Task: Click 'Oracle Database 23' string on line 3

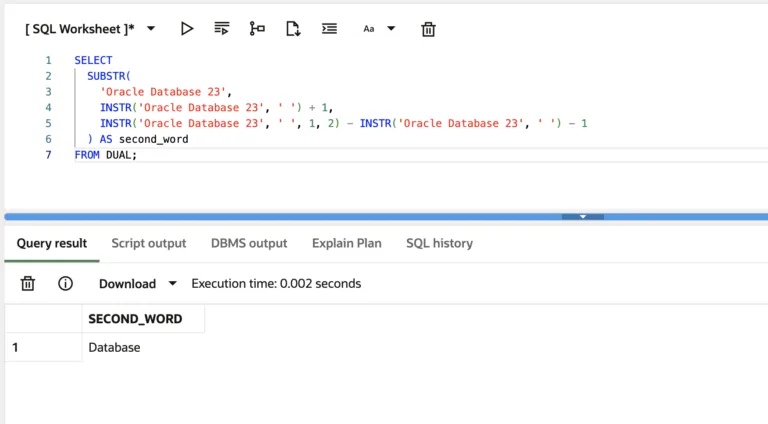Action: click(x=163, y=92)
